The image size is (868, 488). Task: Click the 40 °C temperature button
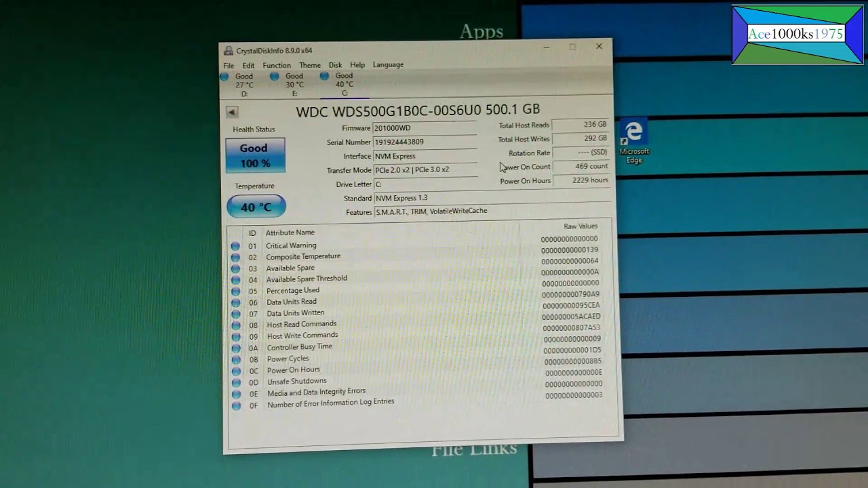(256, 207)
